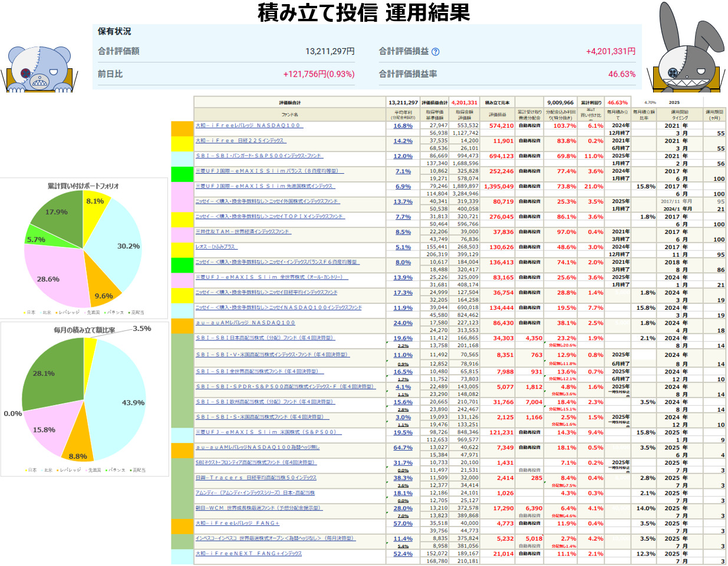728x566 pixels.
Task: Open the eMAXIS Slim 米国株式 (S&P500) link
Action: (x=266, y=432)
